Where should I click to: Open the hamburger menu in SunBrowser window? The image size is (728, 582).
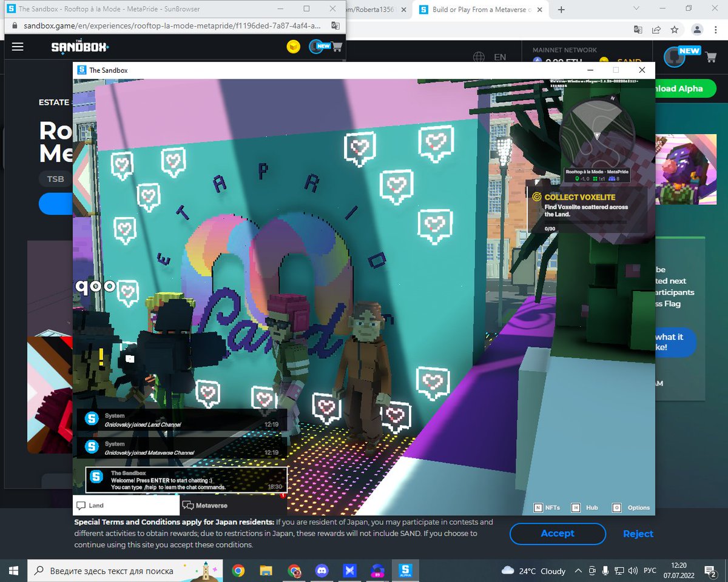click(18, 46)
